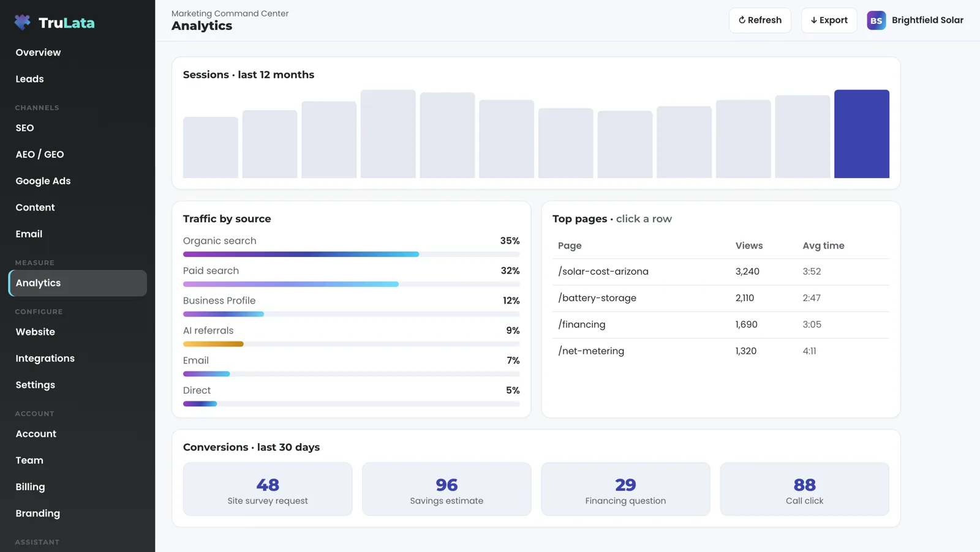Select the /battery-storage page row
Viewport: 980px width, 552px height.
[x=721, y=298]
